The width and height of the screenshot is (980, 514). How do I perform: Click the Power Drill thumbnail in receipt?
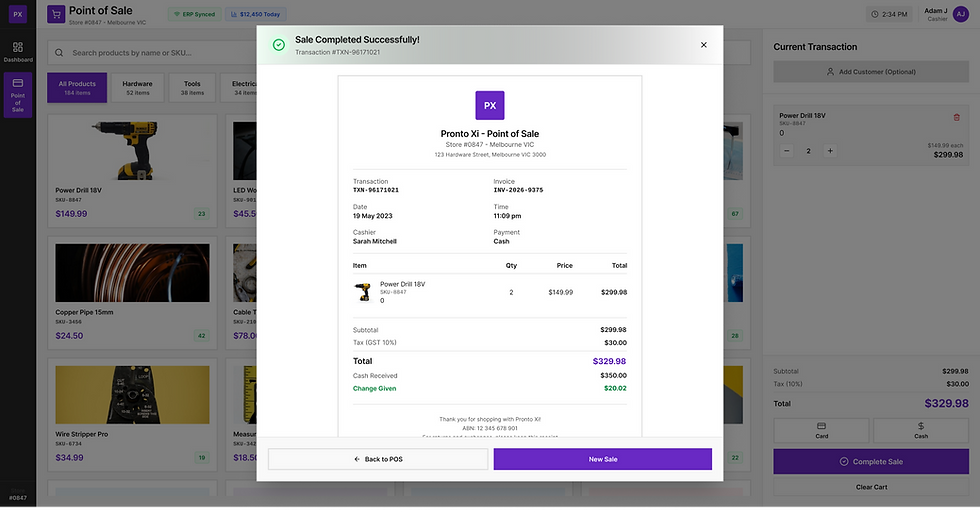[x=362, y=292]
